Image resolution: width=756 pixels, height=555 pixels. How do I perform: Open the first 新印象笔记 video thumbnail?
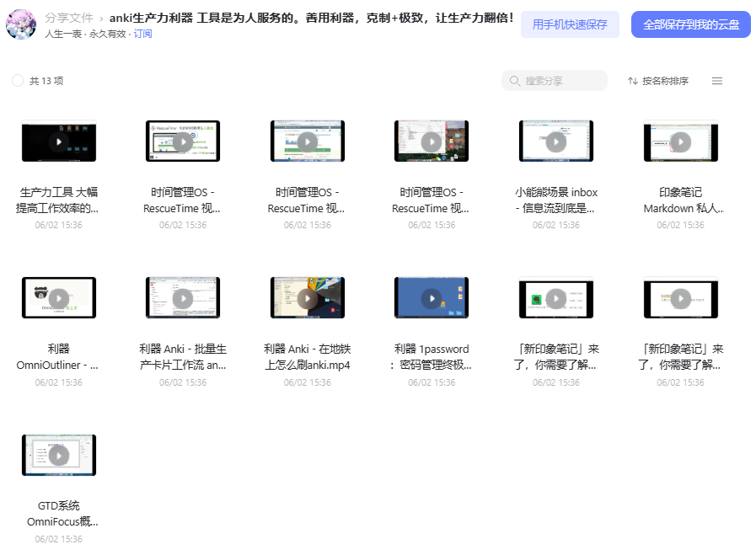(556, 298)
